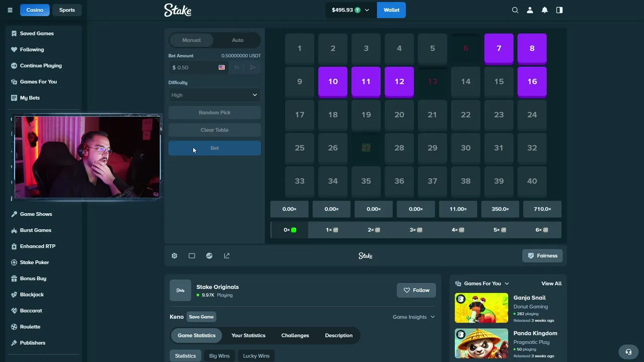Open the Challenges tab
Viewport: 644px width, 362px height.
(295, 335)
